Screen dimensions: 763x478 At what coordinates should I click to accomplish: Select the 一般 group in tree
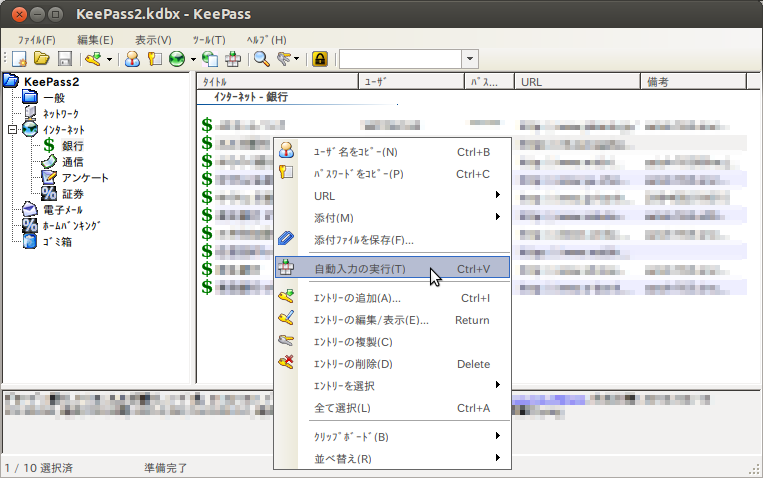click(x=54, y=98)
